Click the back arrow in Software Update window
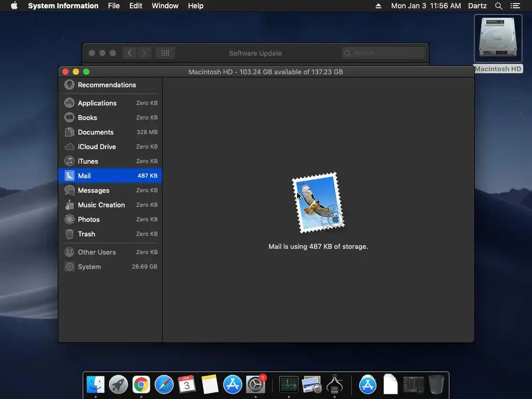532x399 pixels. click(129, 53)
